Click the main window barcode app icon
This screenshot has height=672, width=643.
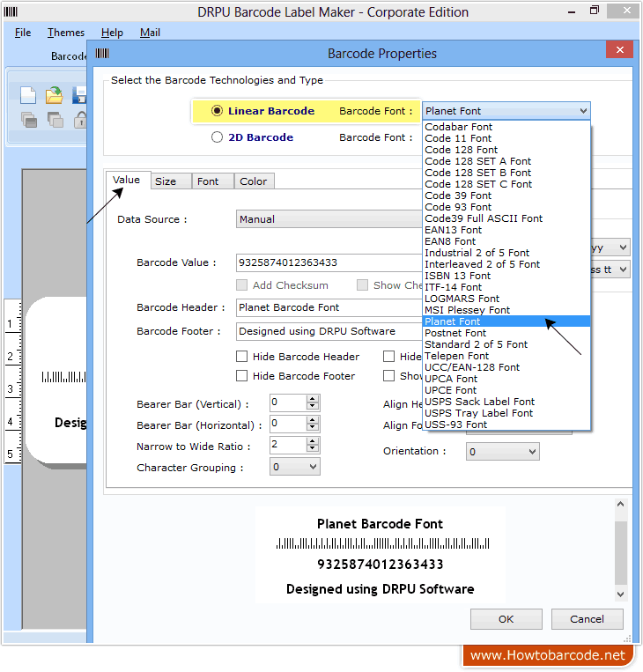pyautogui.click(x=11, y=11)
